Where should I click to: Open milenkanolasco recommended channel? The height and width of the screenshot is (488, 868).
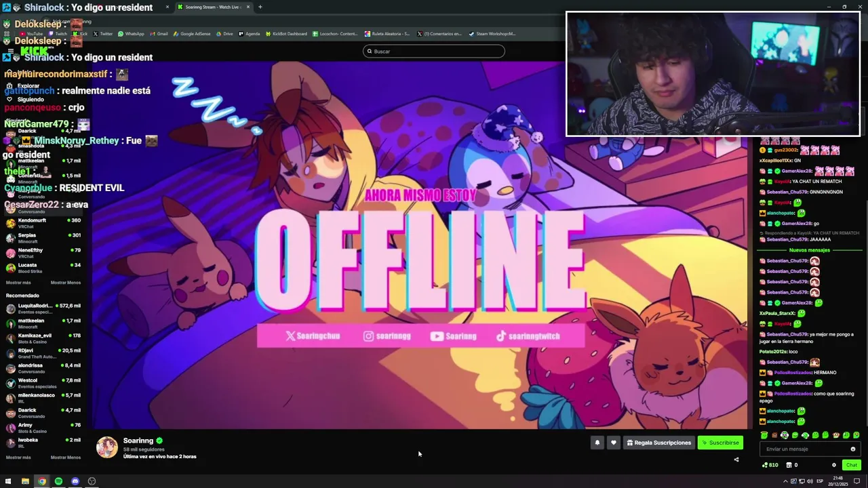pos(43,398)
